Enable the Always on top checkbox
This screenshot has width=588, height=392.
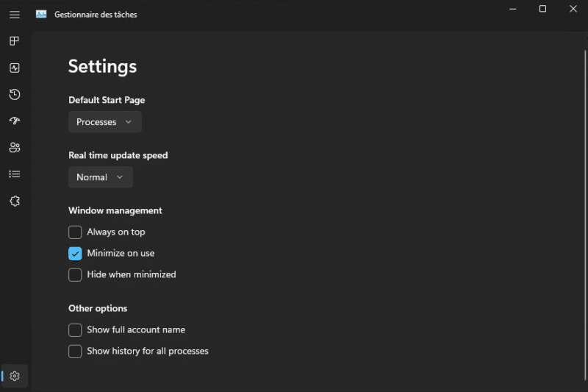coord(75,232)
